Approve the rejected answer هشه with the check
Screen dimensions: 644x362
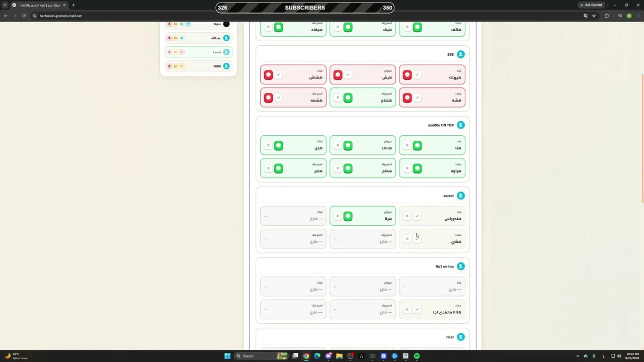click(x=417, y=98)
